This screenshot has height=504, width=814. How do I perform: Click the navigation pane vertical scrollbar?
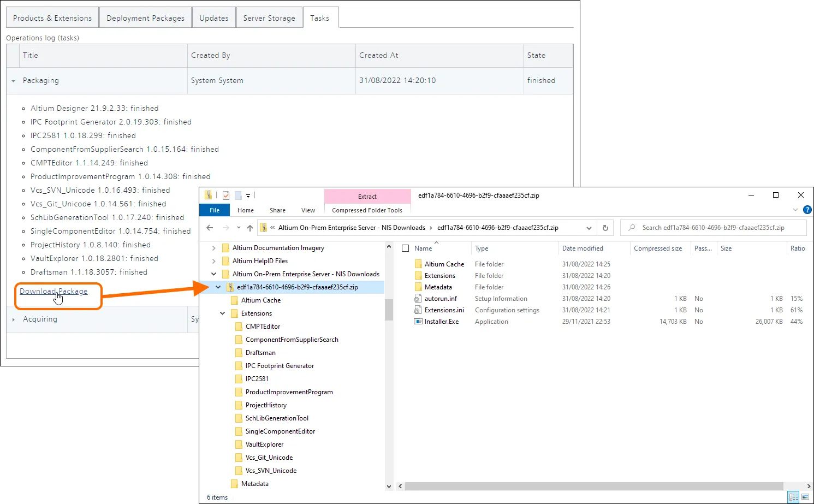pos(389,310)
